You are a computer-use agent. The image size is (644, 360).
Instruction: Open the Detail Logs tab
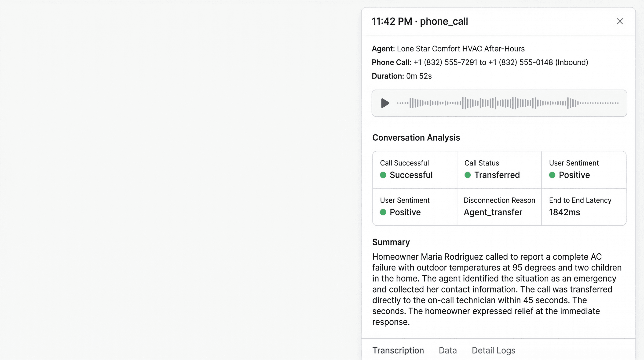tap(493, 350)
